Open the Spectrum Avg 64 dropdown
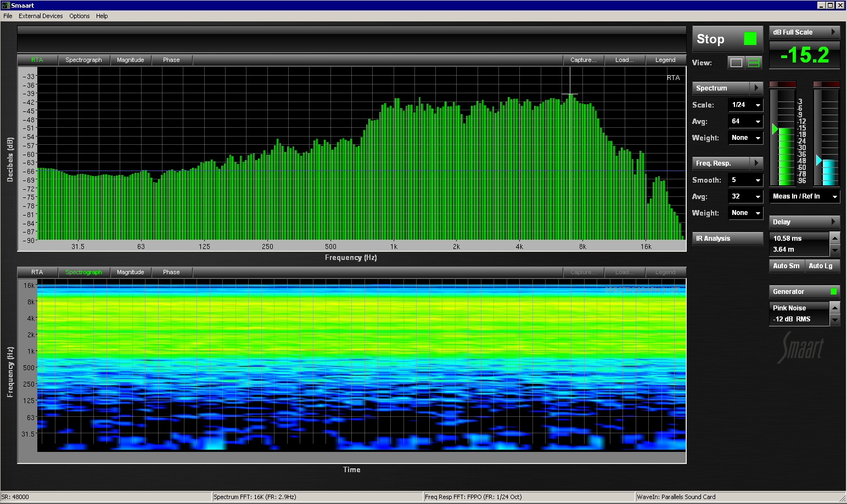 745,121
